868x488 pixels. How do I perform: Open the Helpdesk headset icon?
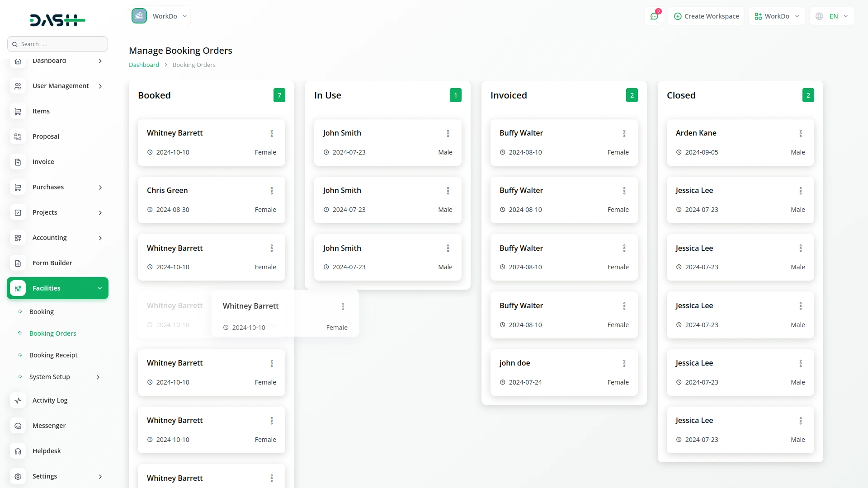click(18, 451)
